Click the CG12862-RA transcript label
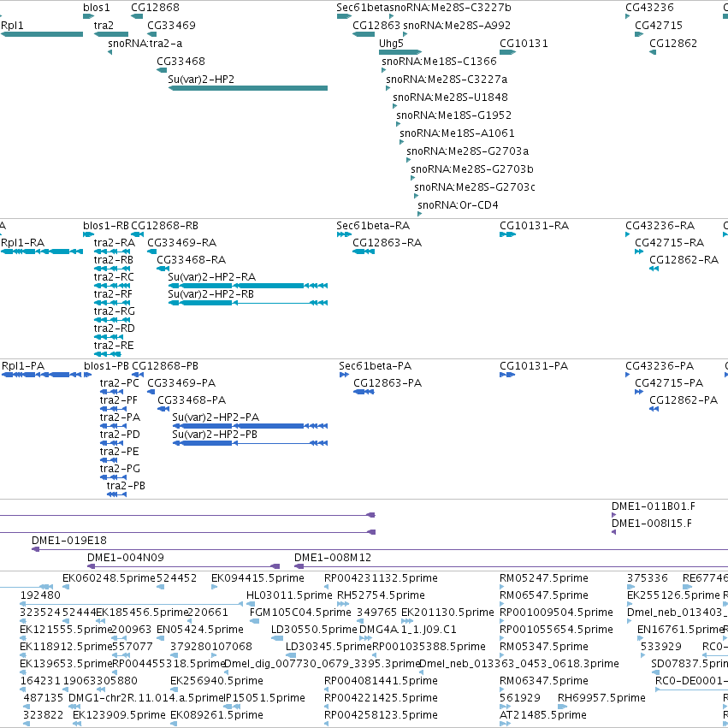728x728 pixels. (684, 260)
